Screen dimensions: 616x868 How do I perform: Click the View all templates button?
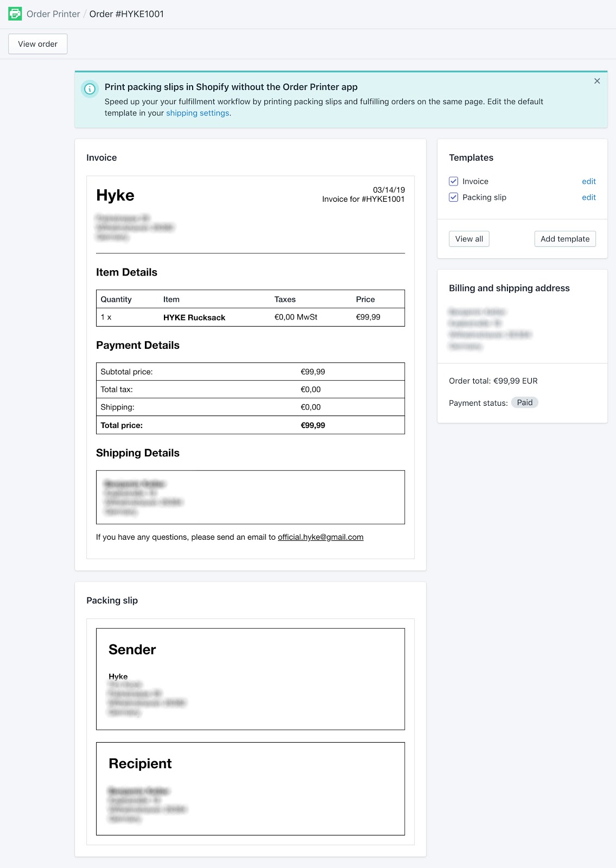469,239
